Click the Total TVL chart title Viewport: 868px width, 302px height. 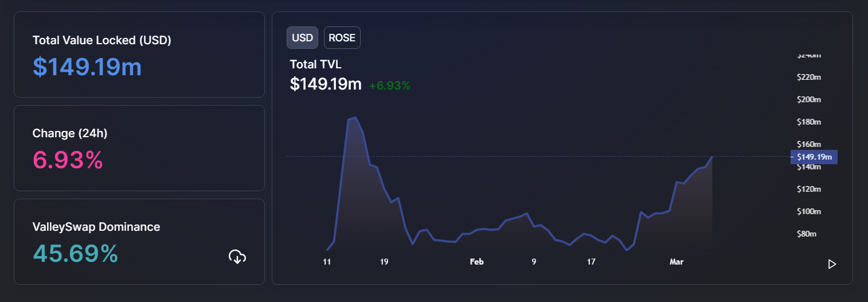tap(315, 64)
